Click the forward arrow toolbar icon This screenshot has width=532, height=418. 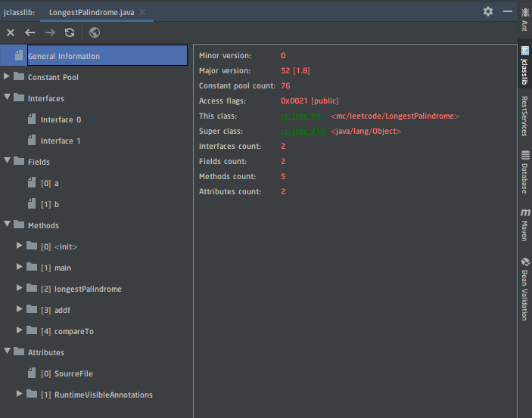point(50,33)
